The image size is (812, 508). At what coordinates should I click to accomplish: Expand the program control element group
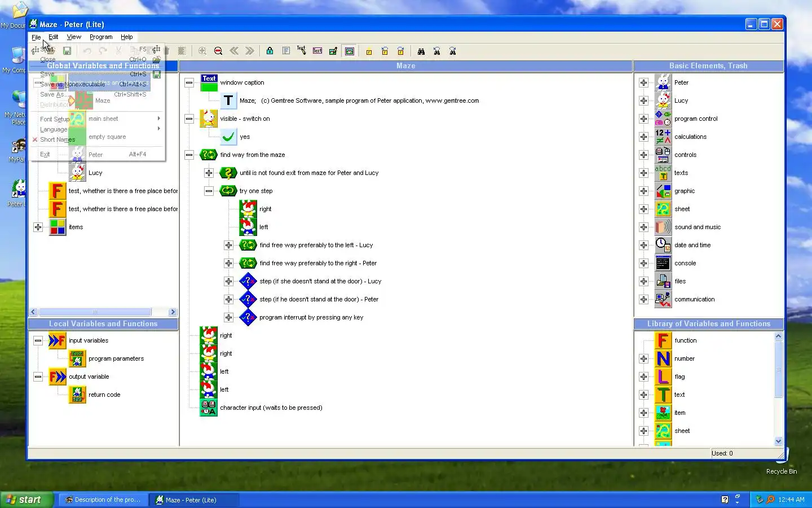tap(643, 119)
